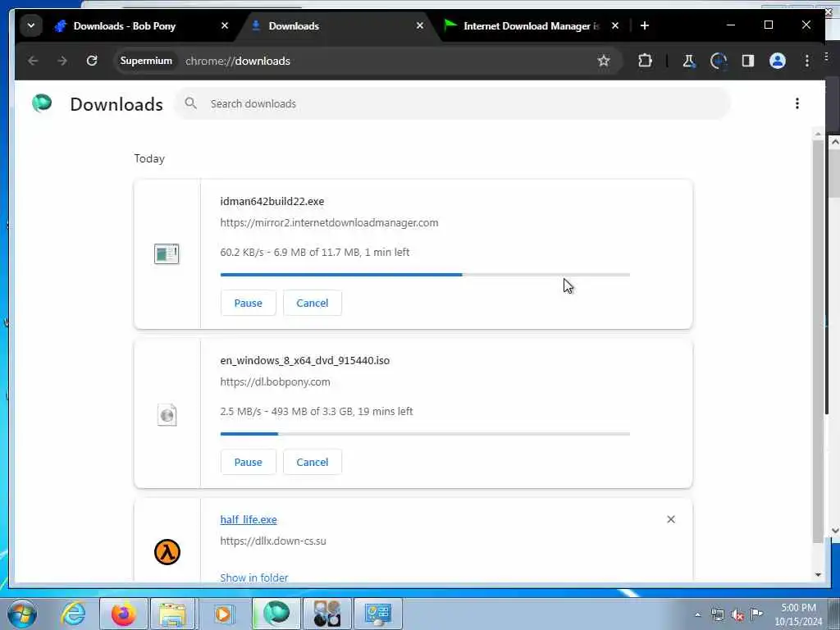Click the muted volume tray icon

coord(737,615)
